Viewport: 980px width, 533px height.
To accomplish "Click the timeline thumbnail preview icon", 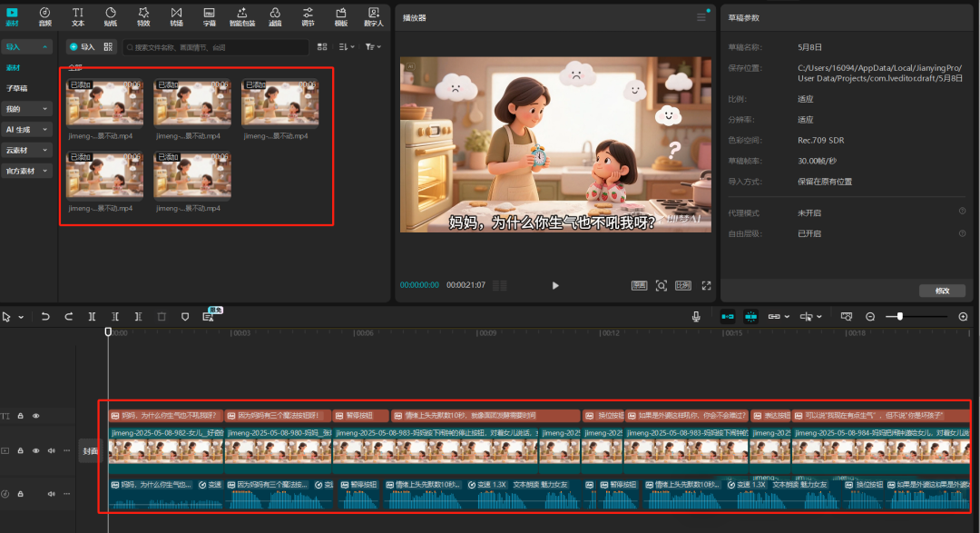I will pos(847,317).
